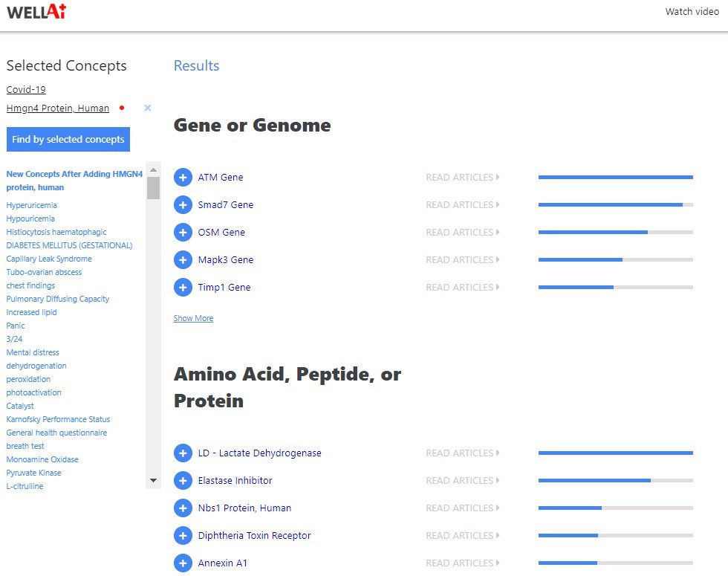Viewport: 728px width, 576px height.
Task: Click the plus icon next to OSM Gene
Action: (183, 233)
